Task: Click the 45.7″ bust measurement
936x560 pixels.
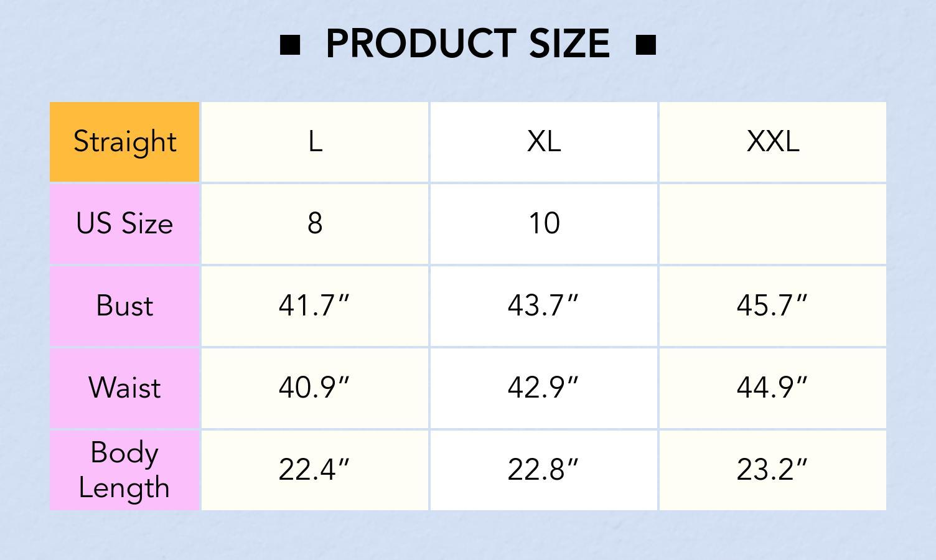Action: point(772,306)
